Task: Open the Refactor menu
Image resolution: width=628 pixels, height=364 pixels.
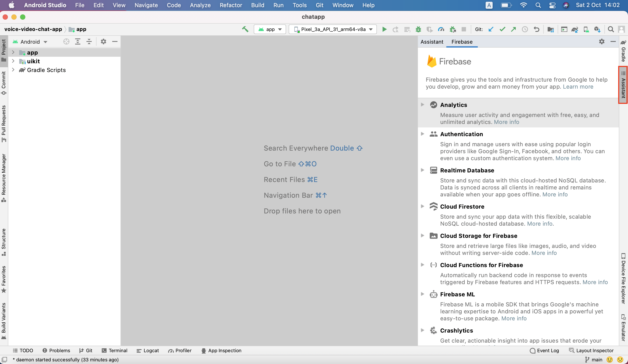Action: click(231, 5)
